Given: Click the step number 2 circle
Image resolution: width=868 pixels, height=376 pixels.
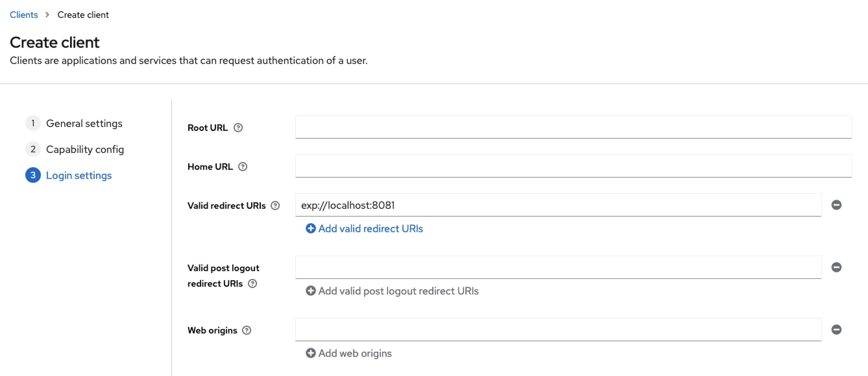Looking at the screenshot, I should point(33,149).
